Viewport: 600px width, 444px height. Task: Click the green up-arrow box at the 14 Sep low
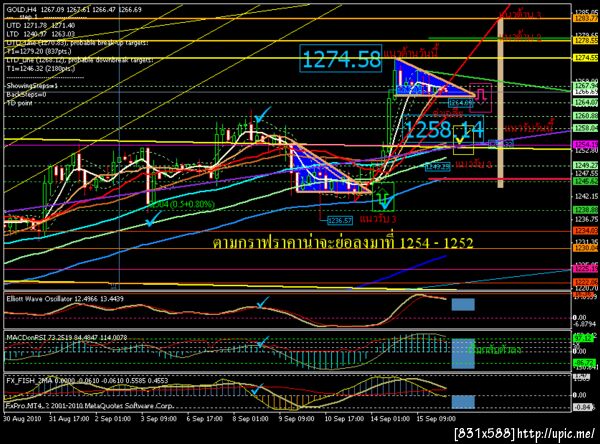click(383, 197)
